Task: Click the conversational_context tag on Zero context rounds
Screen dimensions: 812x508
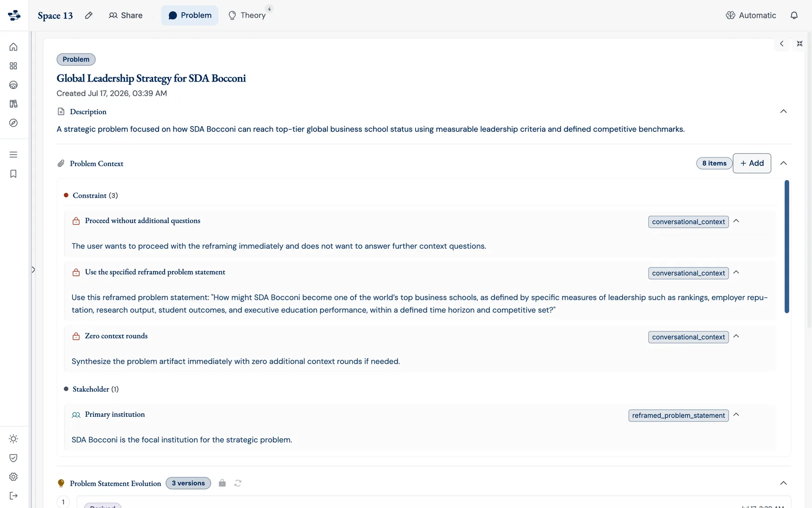Action: pyautogui.click(x=688, y=337)
